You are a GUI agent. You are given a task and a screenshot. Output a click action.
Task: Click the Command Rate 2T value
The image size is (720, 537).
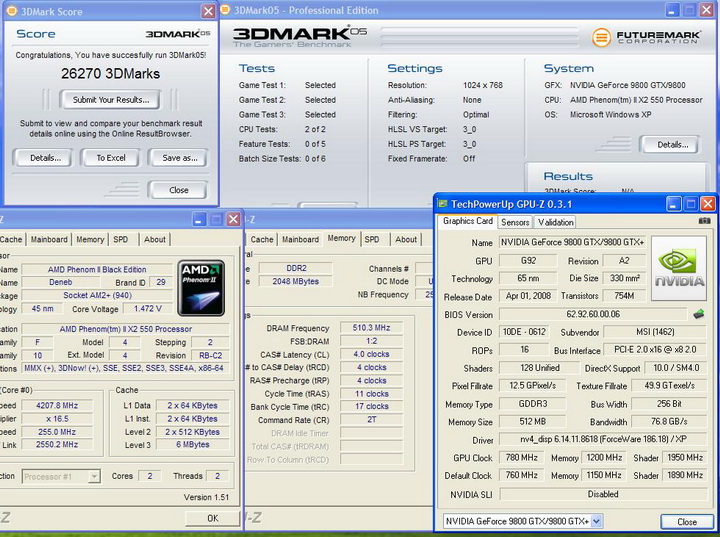click(x=371, y=419)
